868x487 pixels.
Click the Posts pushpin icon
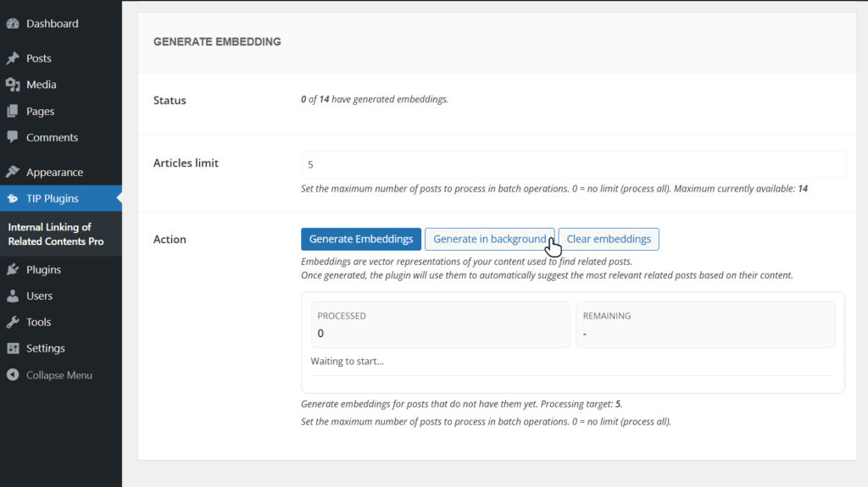coord(13,58)
